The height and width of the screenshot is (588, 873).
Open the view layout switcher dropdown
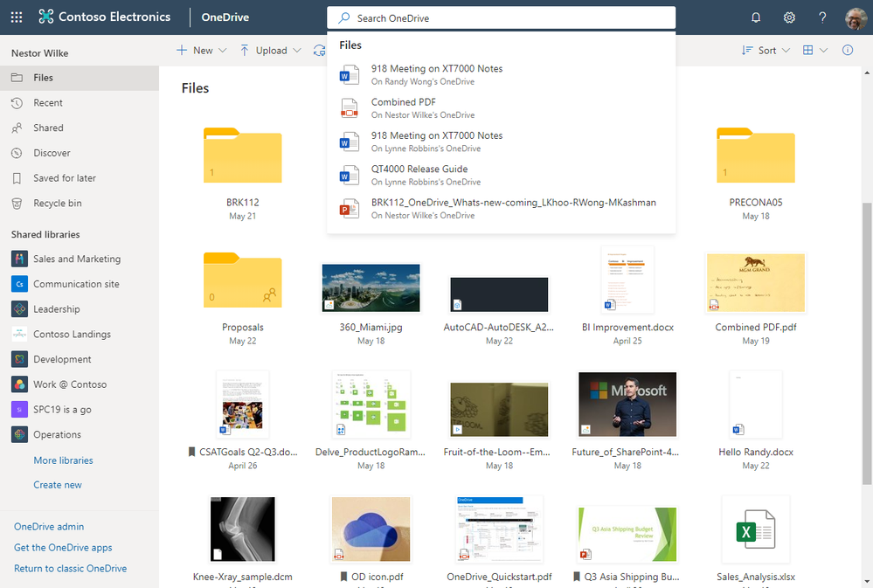tap(814, 51)
